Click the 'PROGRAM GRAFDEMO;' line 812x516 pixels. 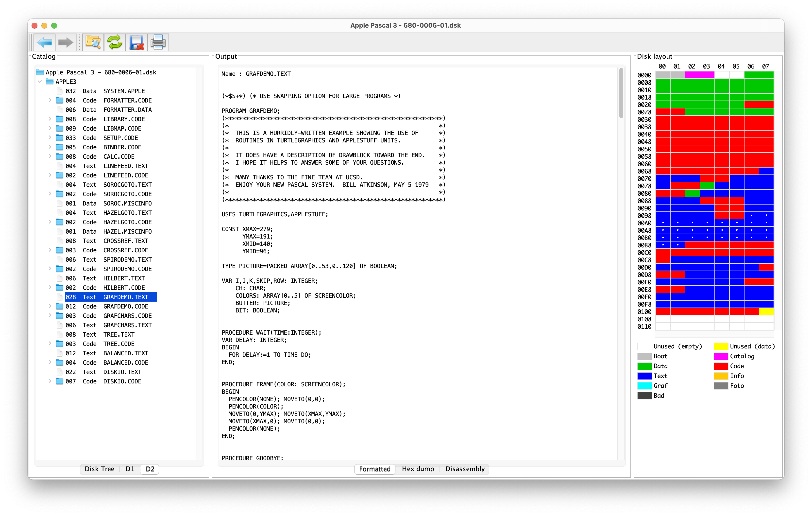tap(251, 111)
